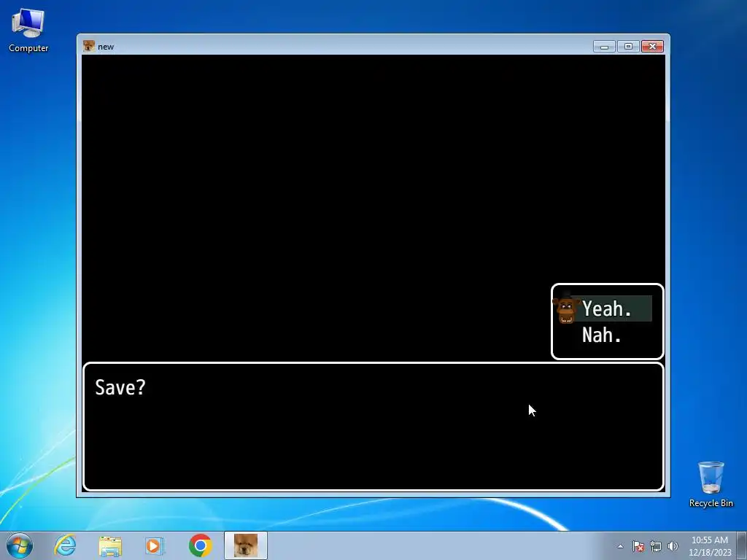Click the Freddy bear cursor icon
This screenshot has width=747, height=560.
566,308
